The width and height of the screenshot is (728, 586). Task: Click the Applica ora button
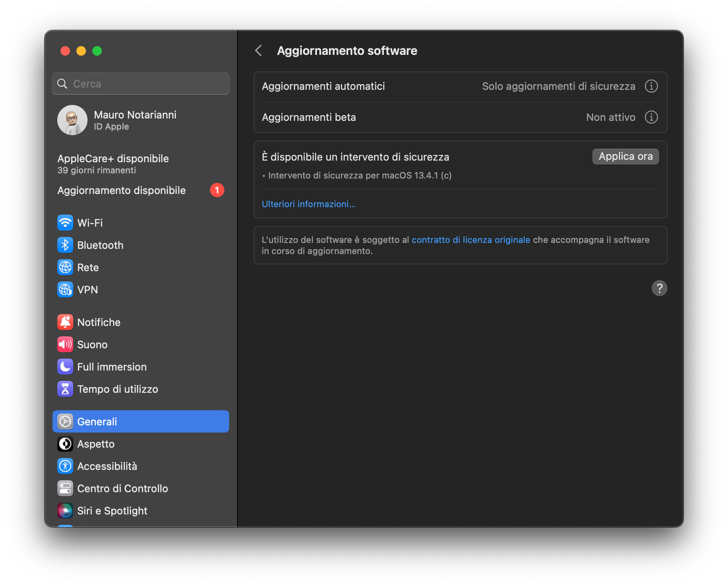click(x=625, y=156)
